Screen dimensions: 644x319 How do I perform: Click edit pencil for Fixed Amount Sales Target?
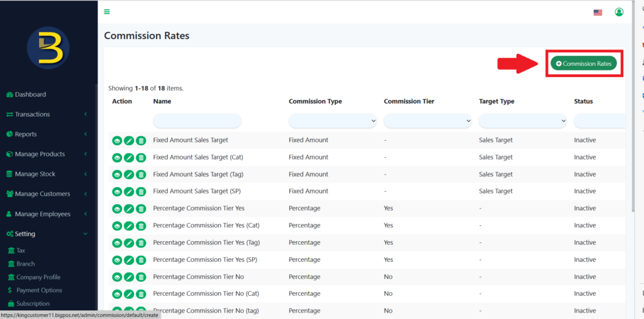tap(129, 141)
